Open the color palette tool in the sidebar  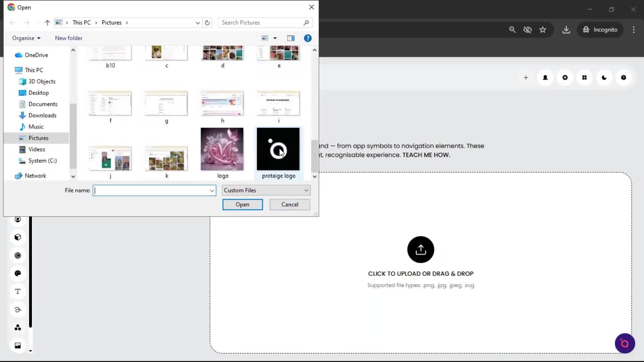coord(18,273)
